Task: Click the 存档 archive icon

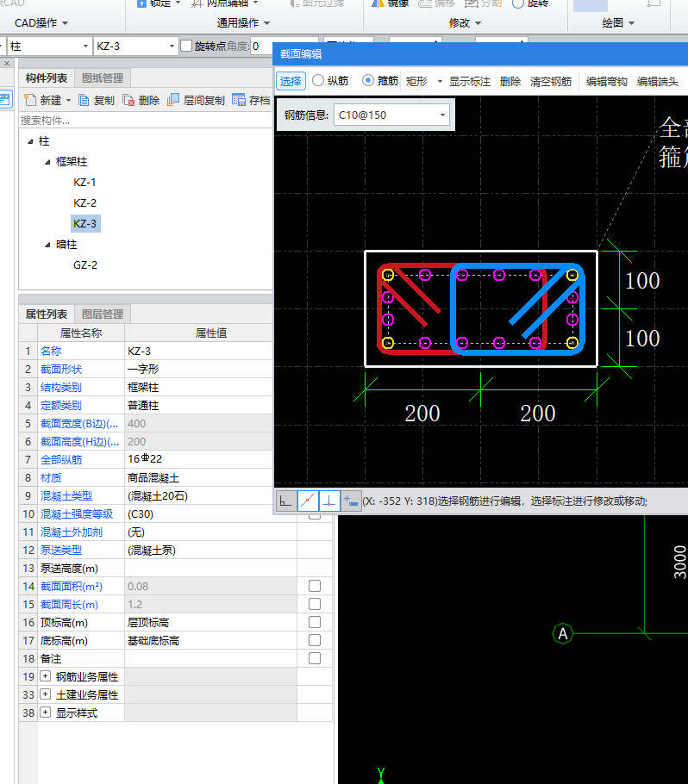Action: point(239,100)
